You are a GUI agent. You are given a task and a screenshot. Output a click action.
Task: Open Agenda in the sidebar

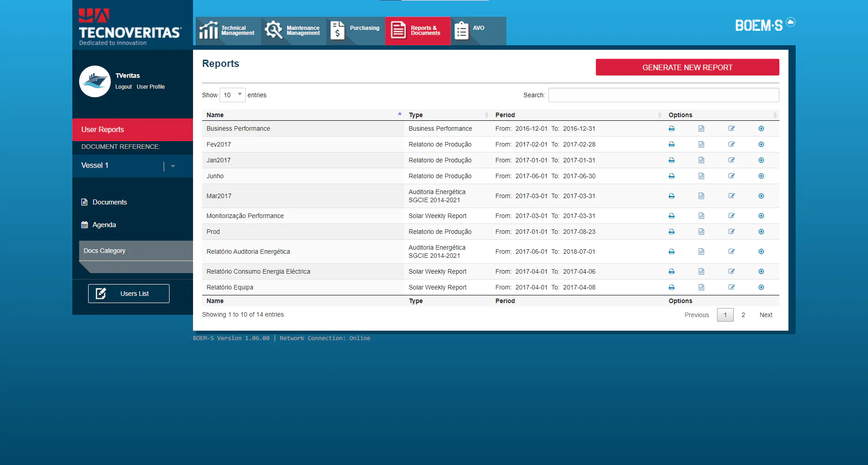tap(99, 225)
